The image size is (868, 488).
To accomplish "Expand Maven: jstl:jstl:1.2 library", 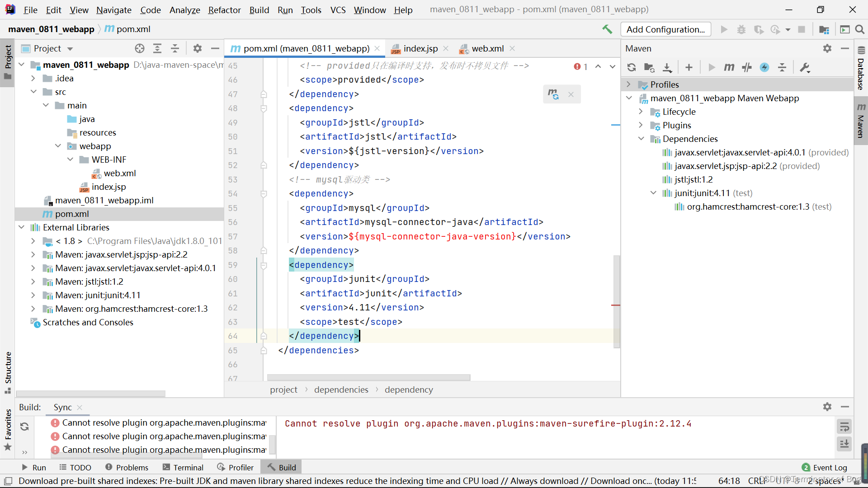I will pyautogui.click(x=33, y=282).
